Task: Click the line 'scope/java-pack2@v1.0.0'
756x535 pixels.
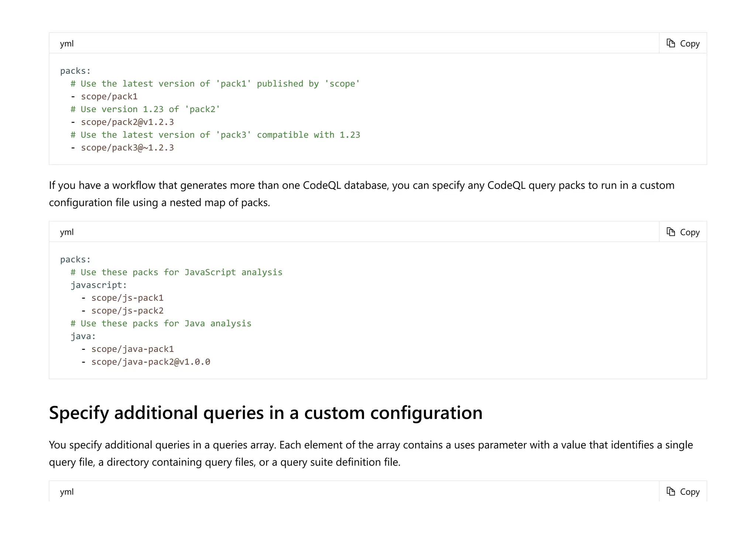Action: (151, 362)
